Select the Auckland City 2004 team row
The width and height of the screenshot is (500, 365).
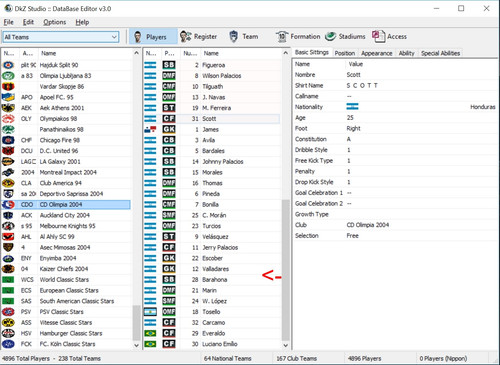click(66, 215)
